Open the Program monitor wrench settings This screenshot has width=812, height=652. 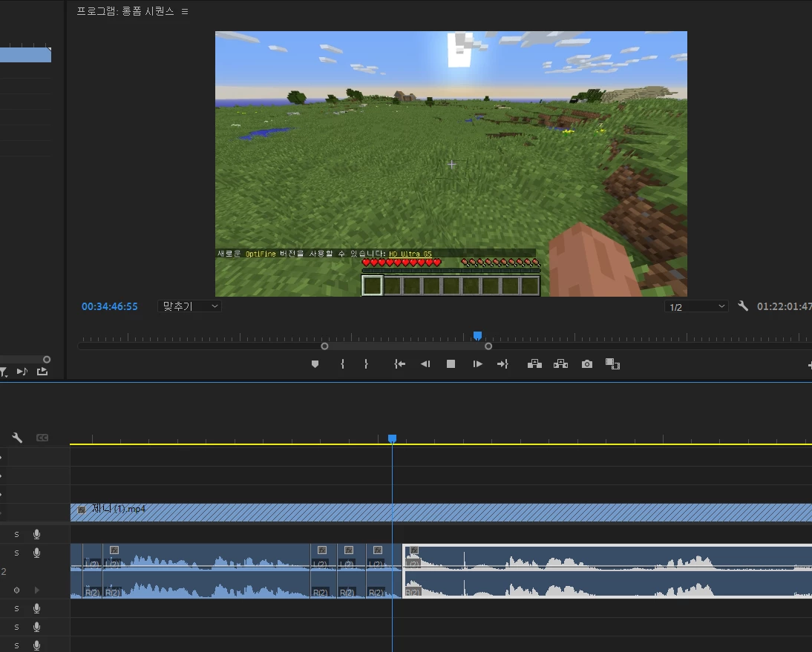click(743, 306)
